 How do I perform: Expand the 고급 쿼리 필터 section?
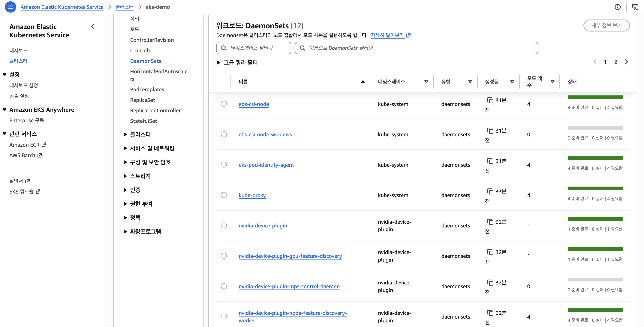[218, 62]
